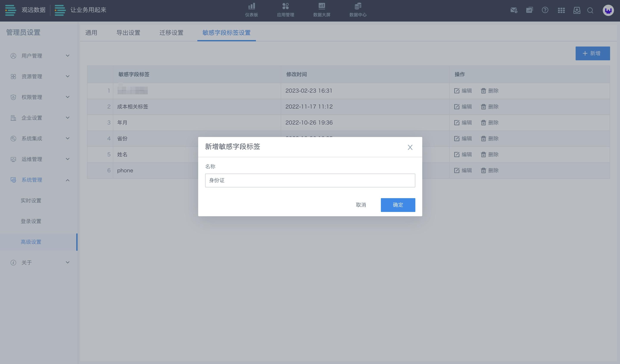
Task: Click 确定 to confirm new tag
Action: coord(398,205)
